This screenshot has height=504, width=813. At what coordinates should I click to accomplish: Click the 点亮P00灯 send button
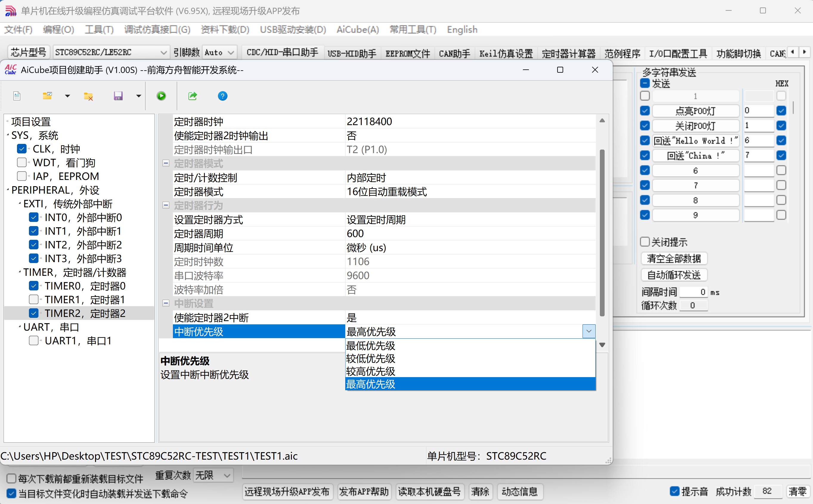(696, 111)
